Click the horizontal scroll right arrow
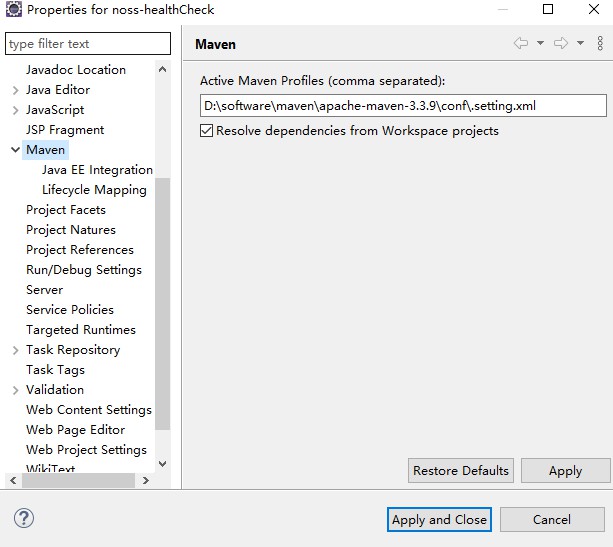 [x=146, y=480]
